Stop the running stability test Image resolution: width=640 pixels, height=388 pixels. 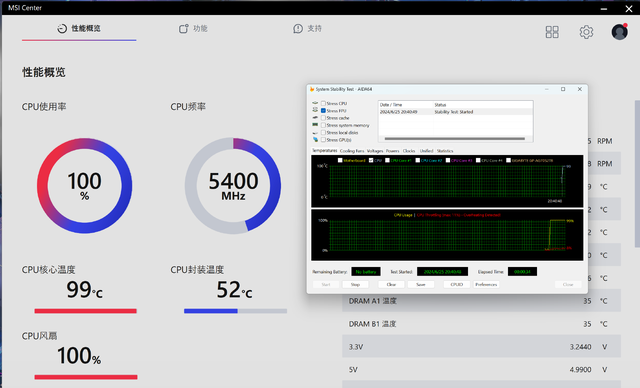pyautogui.click(x=355, y=284)
